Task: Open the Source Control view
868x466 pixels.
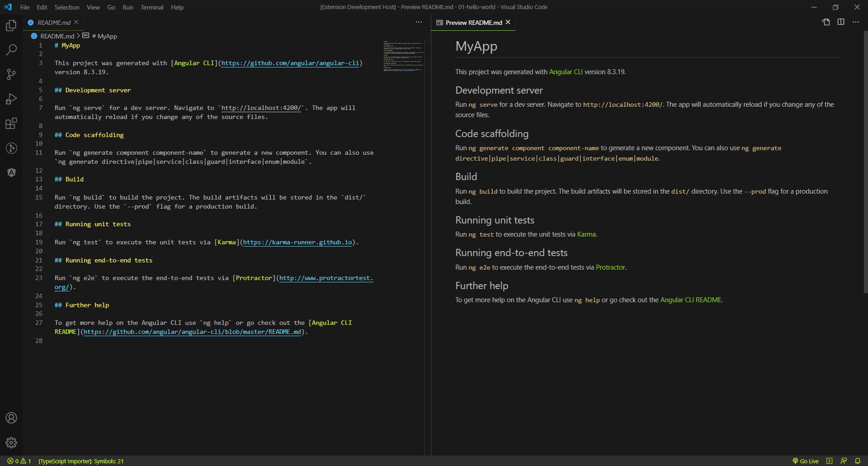Action: [11, 74]
